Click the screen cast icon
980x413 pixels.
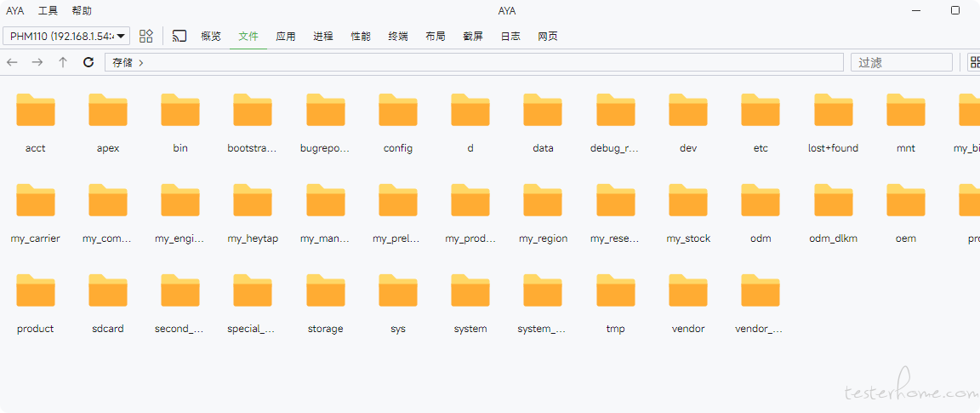coord(179,36)
